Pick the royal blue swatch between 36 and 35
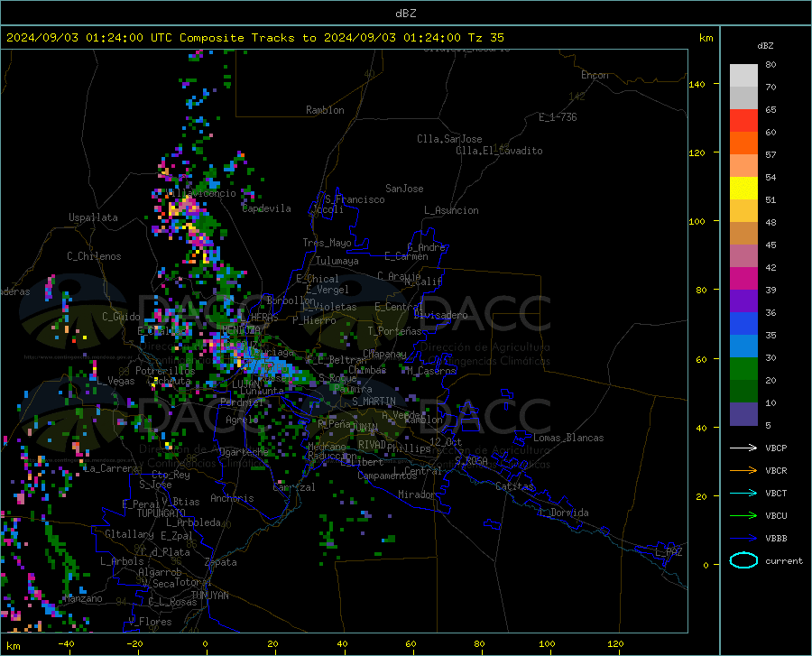The height and width of the screenshot is (656, 812). click(743, 324)
